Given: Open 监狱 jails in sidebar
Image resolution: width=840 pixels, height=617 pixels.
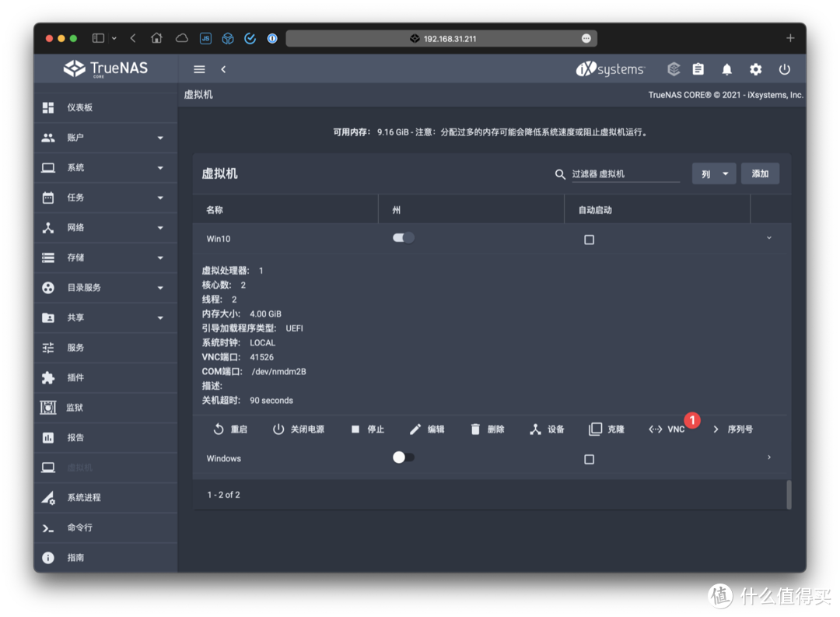Looking at the screenshot, I should (x=106, y=408).
